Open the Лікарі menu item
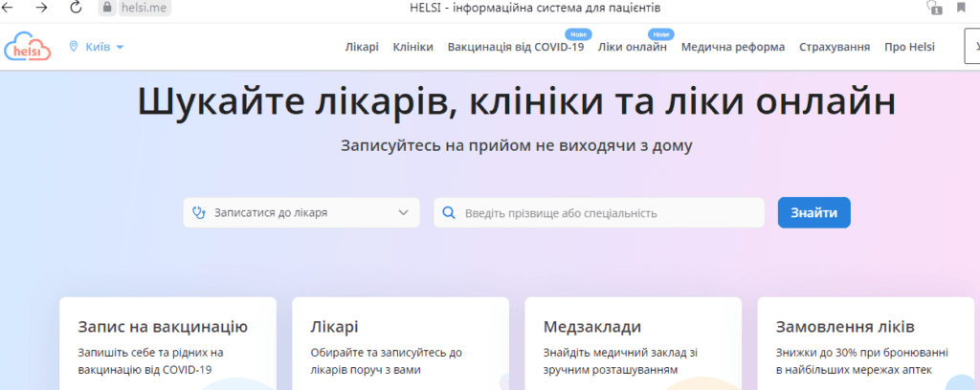Screen dimensions: 980x390 [362, 47]
